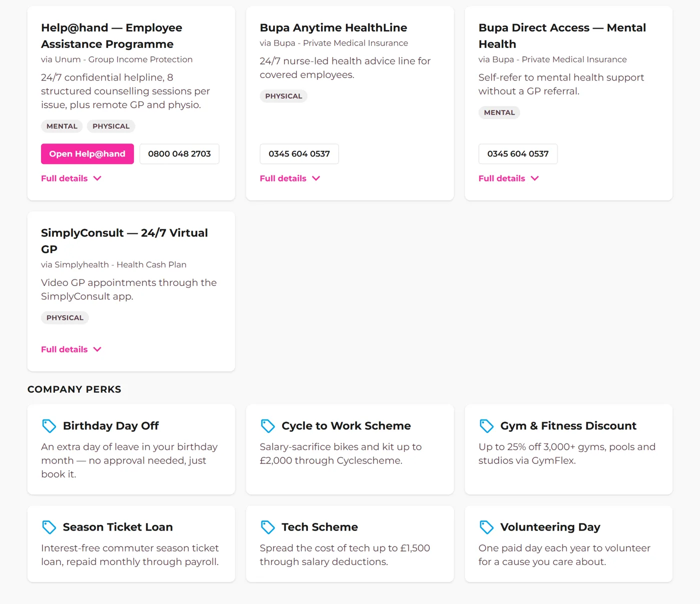Open the Season Ticket Loan perk title
Screen dimensions: 700x604
(x=118, y=527)
